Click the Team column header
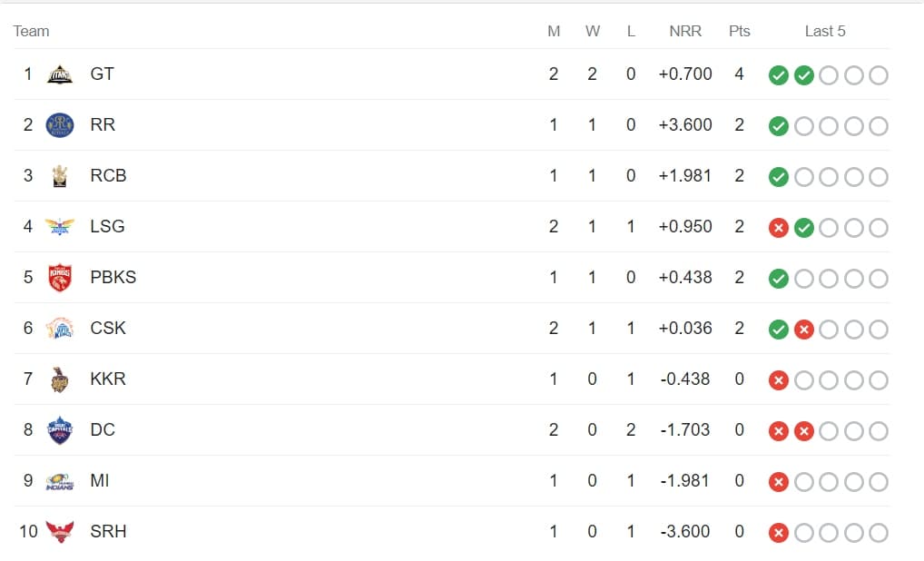924x561 pixels. (x=31, y=31)
